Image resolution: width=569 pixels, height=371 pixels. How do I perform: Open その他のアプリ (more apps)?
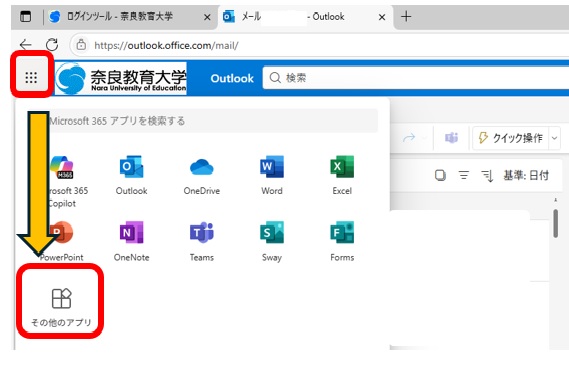[x=61, y=306]
